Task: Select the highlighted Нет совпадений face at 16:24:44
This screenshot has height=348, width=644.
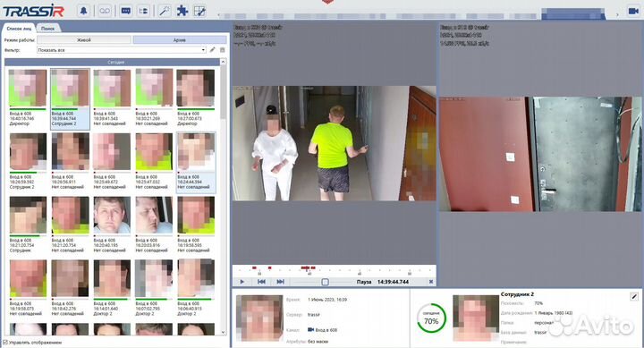Action: point(196,162)
